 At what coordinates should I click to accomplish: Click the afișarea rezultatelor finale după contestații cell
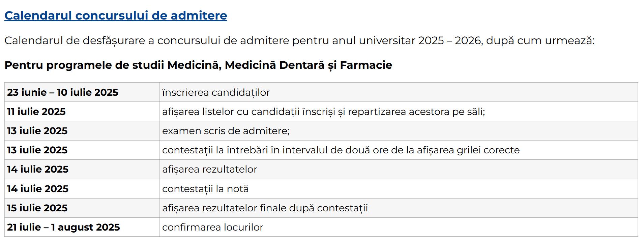click(x=265, y=208)
